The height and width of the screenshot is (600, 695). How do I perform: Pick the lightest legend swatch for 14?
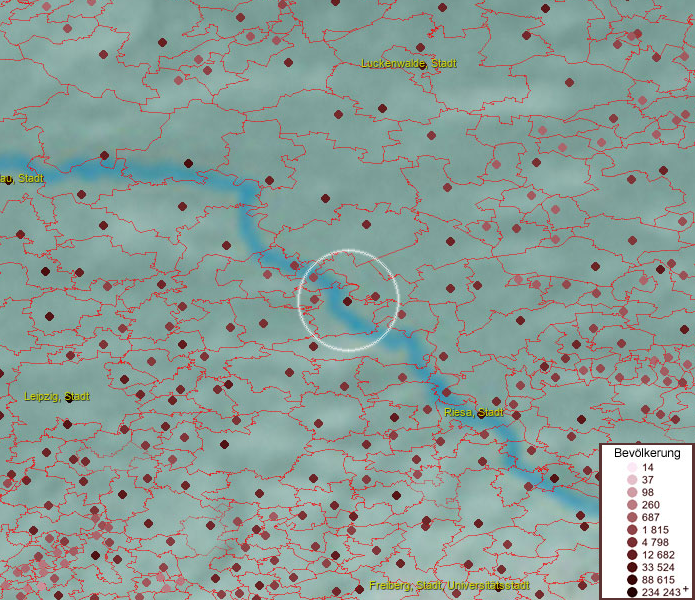click(x=632, y=468)
